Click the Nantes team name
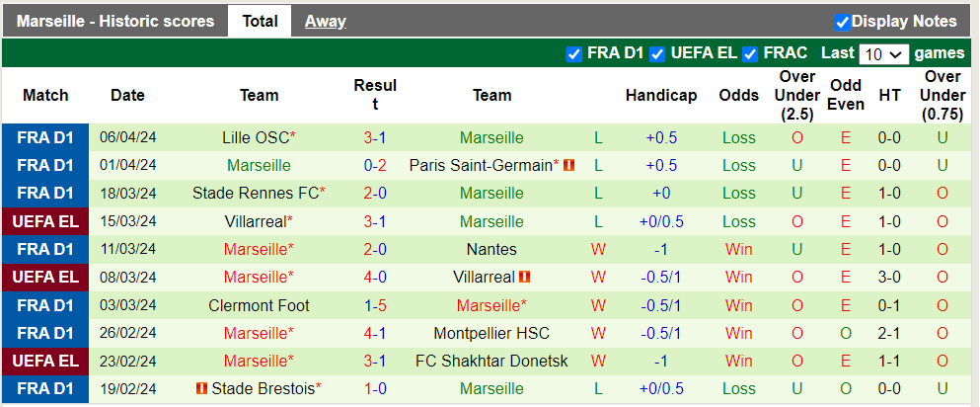 point(491,250)
